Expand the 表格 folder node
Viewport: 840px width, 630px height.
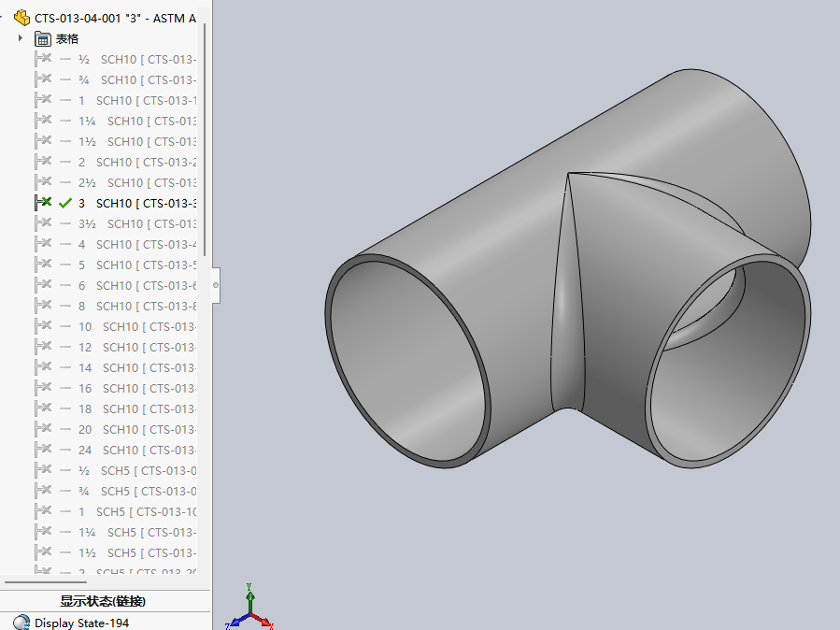tap(20, 38)
